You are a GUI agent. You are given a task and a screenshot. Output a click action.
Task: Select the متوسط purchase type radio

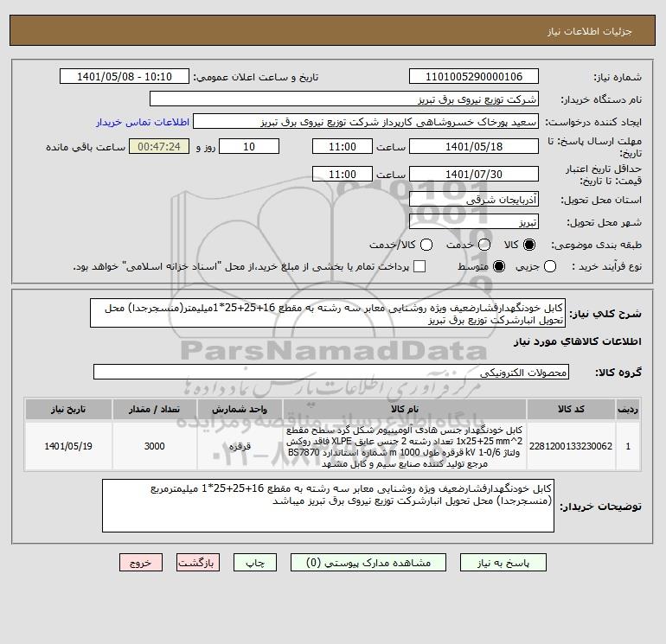click(499, 266)
